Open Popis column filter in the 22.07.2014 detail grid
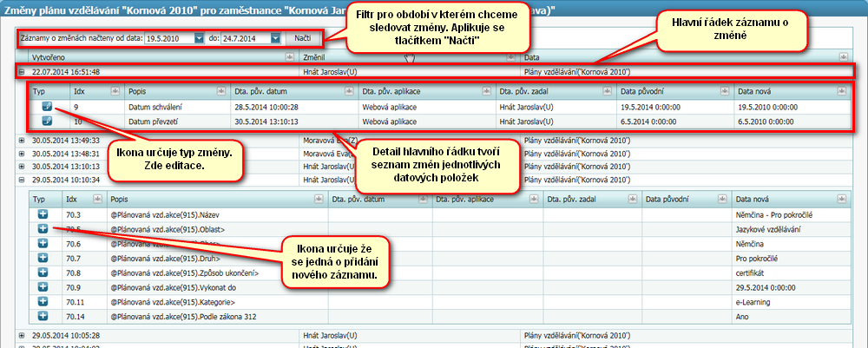The image size is (868, 348). point(222,91)
